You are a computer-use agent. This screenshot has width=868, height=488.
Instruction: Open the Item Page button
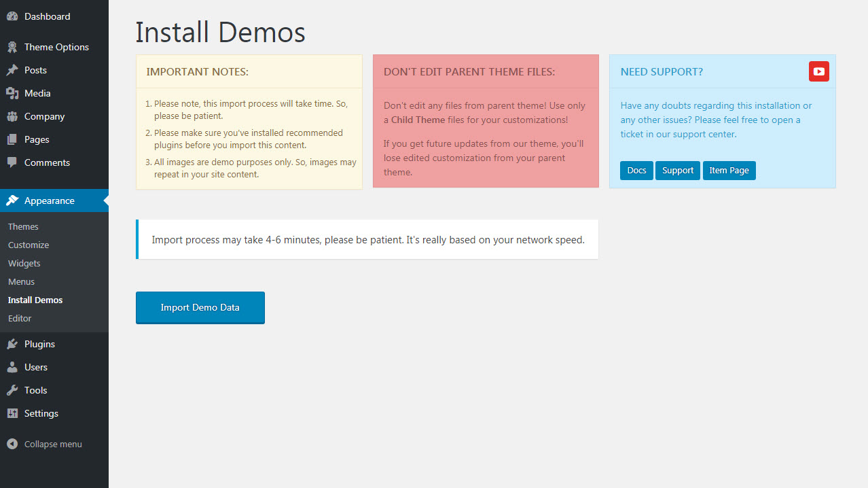point(729,171)
